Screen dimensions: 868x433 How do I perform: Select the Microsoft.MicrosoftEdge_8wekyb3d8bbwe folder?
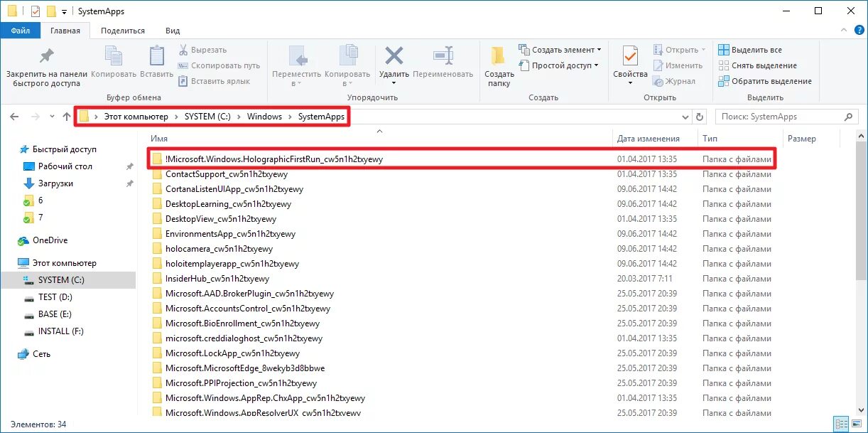tap(245, 368)
